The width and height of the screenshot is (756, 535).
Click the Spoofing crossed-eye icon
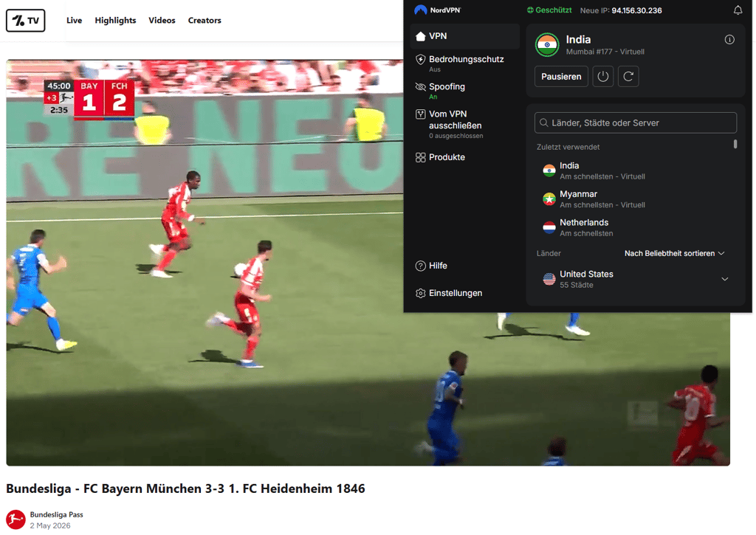[420, 87]
